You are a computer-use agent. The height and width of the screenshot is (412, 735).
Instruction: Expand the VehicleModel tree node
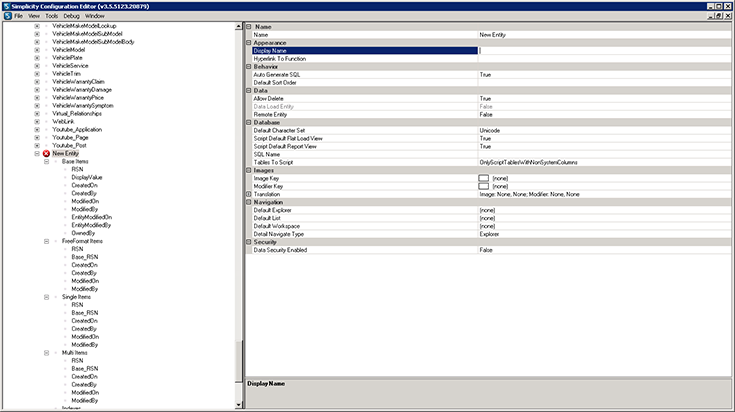(x=37, y=50)
